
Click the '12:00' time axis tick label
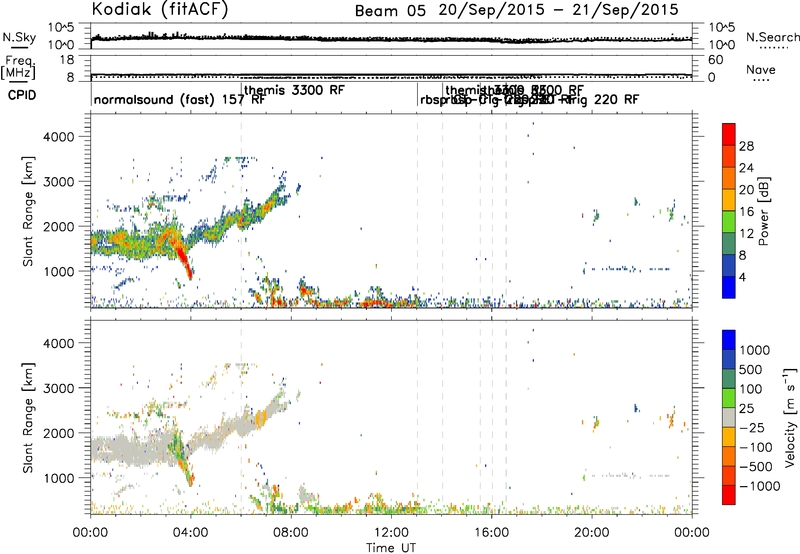(391, 533)
